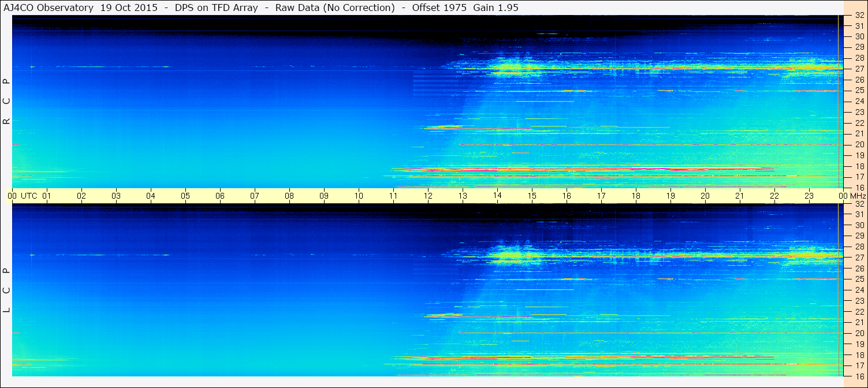868x388 pixels.
Task: Select 18 MHz on the RCP frequency scale
Action: click(859, 166)
